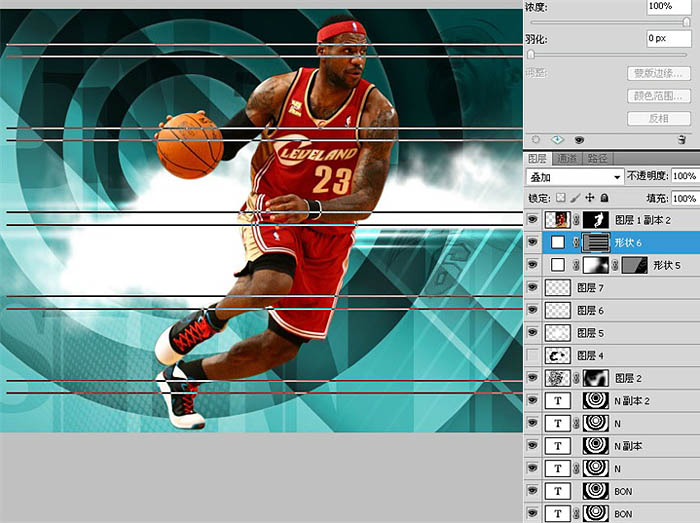Select layer name 形状 5
This screenshot has width=700, height=523.
pyautogui.click(x=667, y=265)
